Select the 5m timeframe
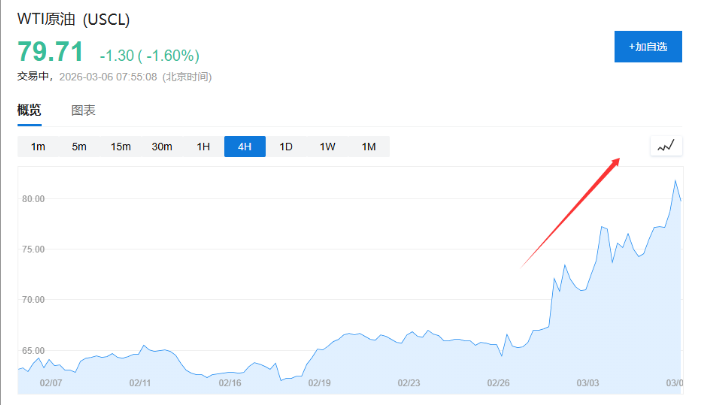704x405 pixels. (x=79, y=147)
